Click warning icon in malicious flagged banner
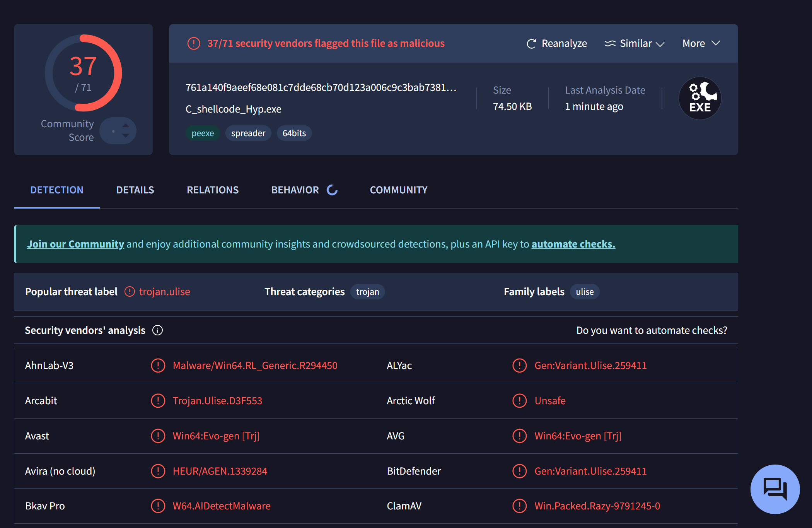Viewport: 812px width, 528px height. (194, 43)
